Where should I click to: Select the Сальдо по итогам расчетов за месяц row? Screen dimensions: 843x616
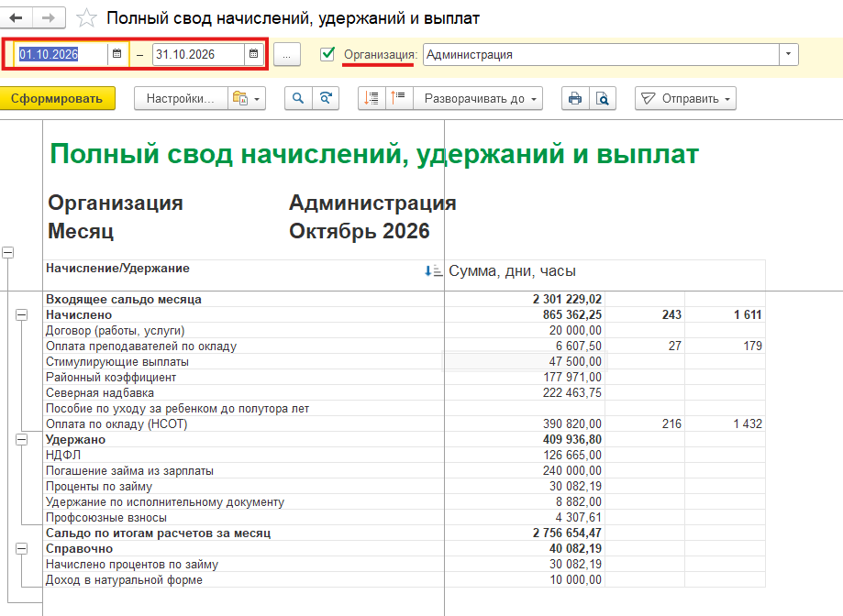tap(404, 533)
